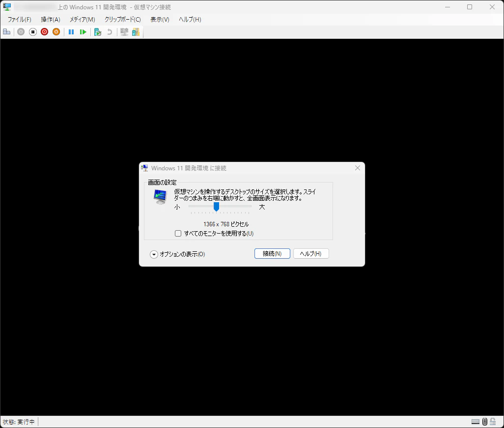Create a checkpoint with the toolbar icon
Image resolution: width=504 pixels, height=428 pixels.
[98, 32]
